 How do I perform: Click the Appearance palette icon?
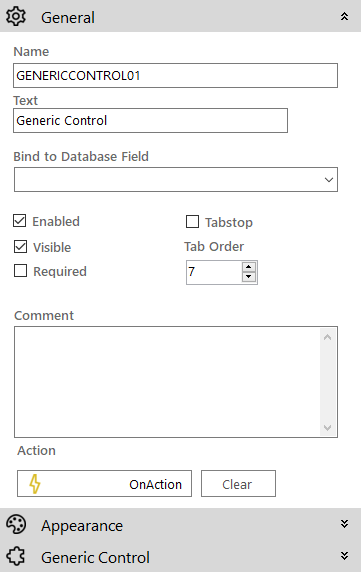[16, 525]
